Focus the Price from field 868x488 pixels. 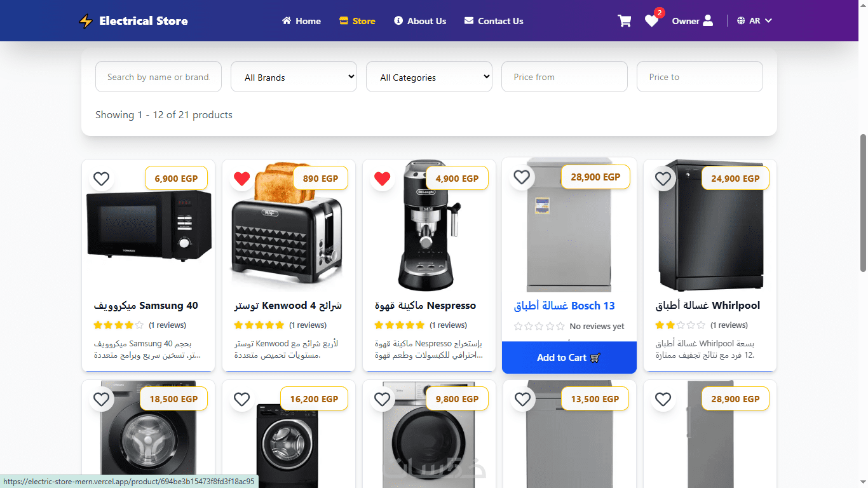tap(564, 77)
